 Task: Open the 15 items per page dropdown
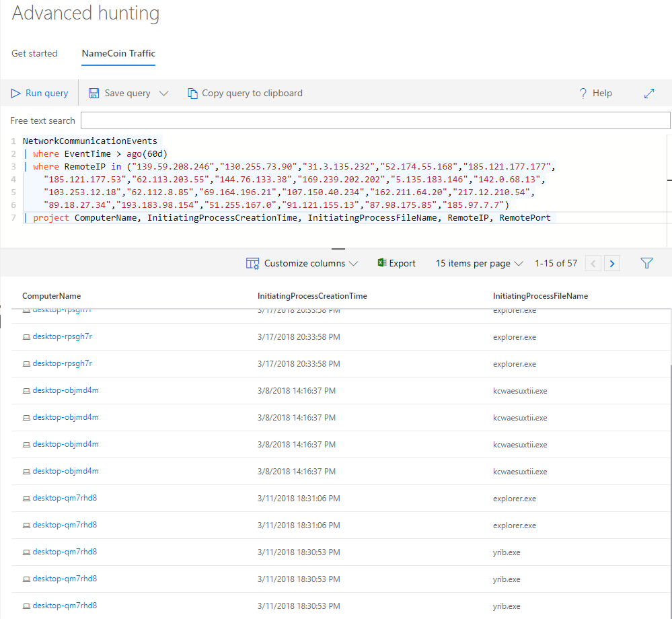(x=479, y=263)
